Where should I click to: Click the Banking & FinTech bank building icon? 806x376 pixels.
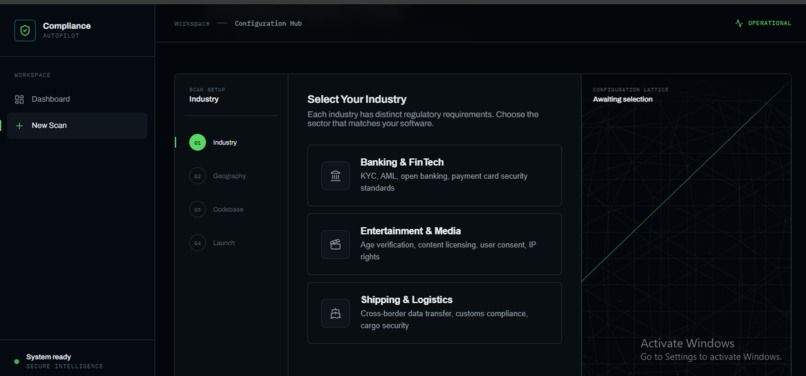click(336, 176)
